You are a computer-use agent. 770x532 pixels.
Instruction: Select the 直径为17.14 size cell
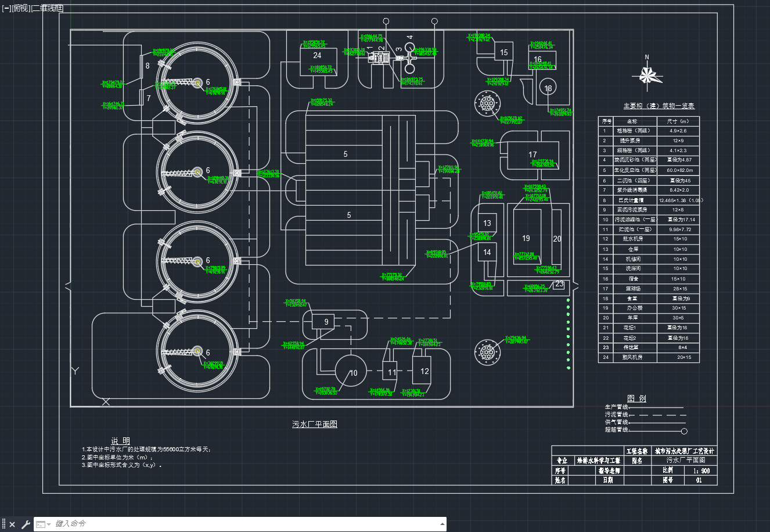pos(678,220)
